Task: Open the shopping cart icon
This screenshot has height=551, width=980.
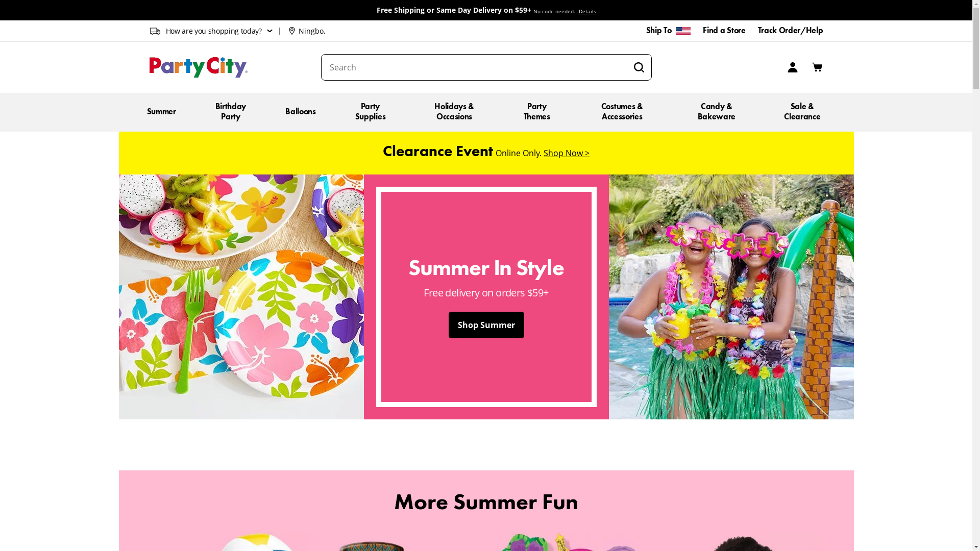Action: (817, 67)
